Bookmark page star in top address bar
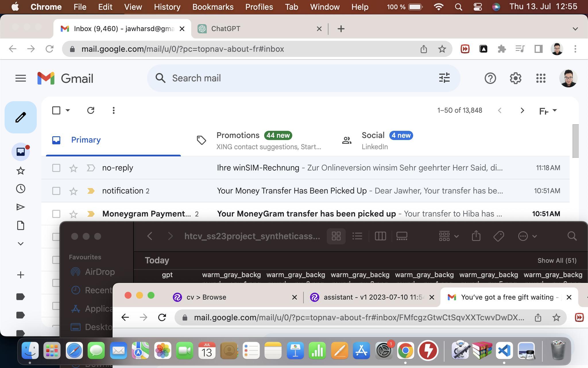The width and height of the screenshot is (588, 368). 442,49
